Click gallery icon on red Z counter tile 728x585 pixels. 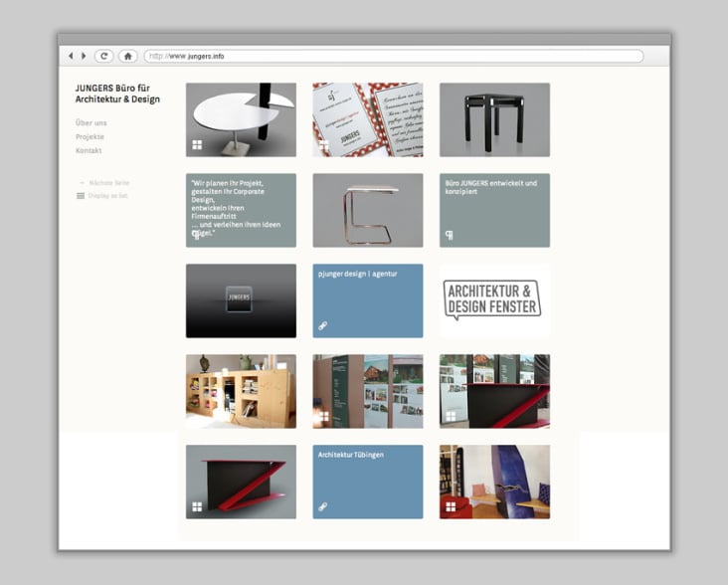point(197,507)
